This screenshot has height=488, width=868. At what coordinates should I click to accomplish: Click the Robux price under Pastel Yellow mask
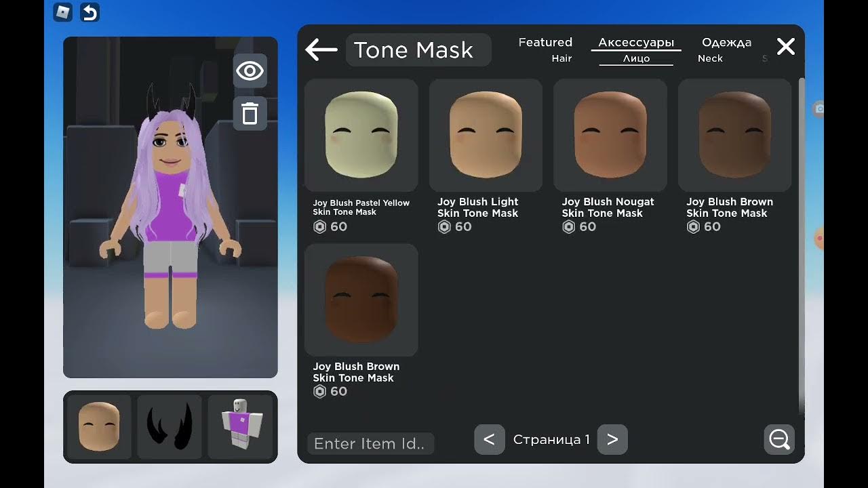pos(330,227)
